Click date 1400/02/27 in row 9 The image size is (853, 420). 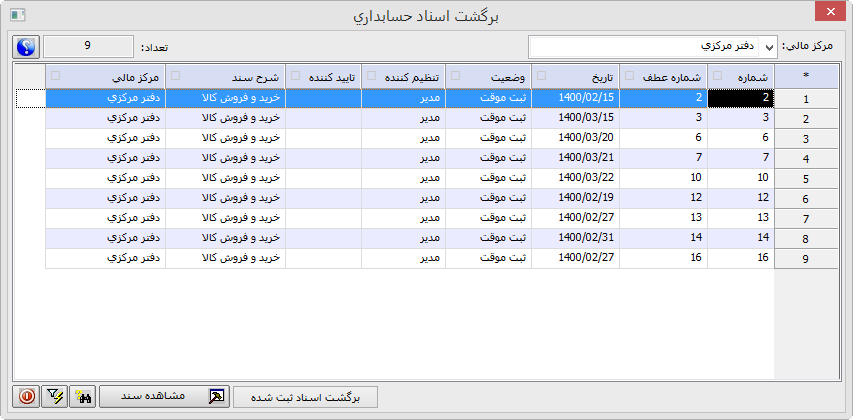point(576,258)
